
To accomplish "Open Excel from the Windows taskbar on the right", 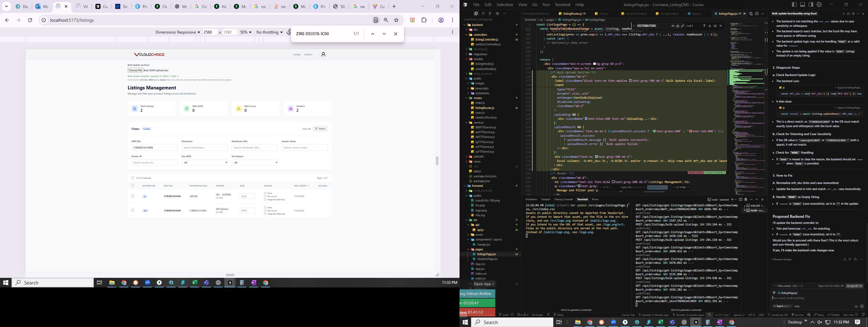I will click(661, 322).
